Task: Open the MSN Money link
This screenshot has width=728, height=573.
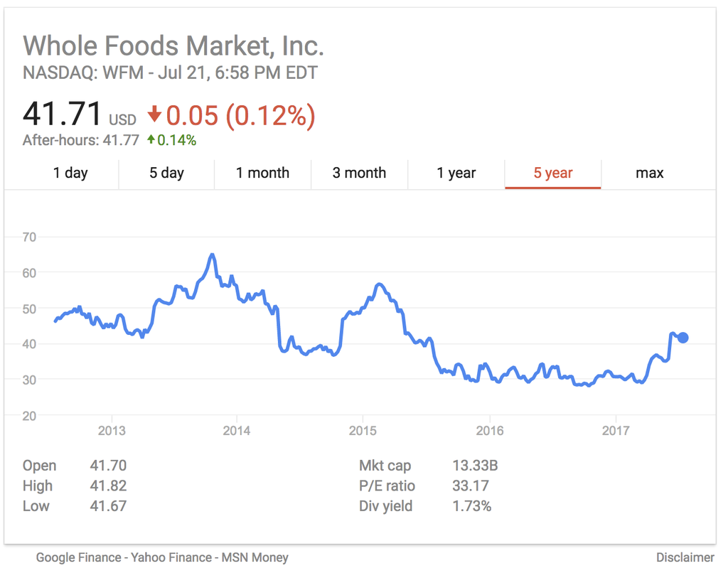Action: 255,557
